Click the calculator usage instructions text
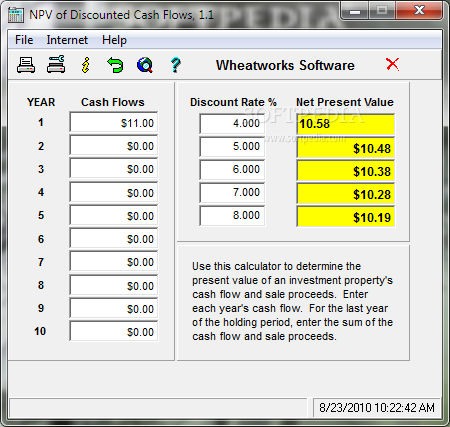Screen dimensions: 450x427 [292, 301]
